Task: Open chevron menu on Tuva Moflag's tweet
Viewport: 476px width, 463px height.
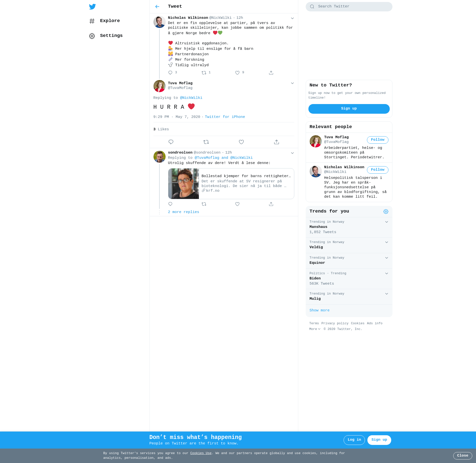Action: [x=292, y=83]
